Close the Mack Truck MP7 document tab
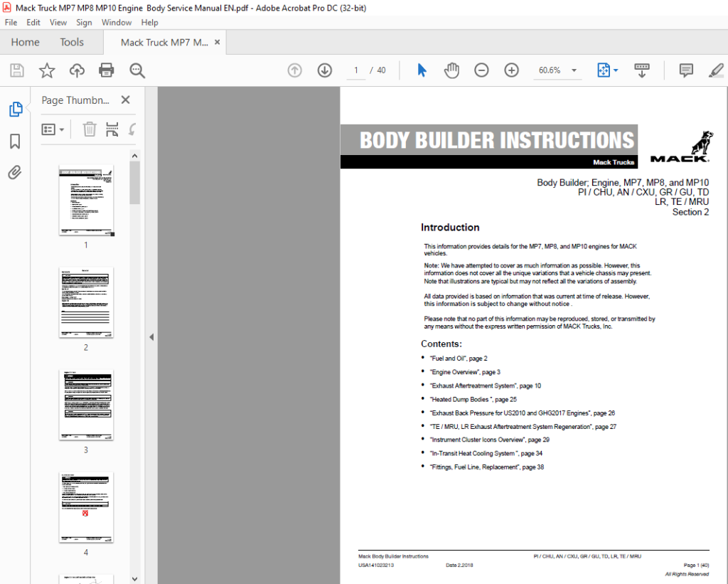This screenshot has width=728, height=584. 217,42
